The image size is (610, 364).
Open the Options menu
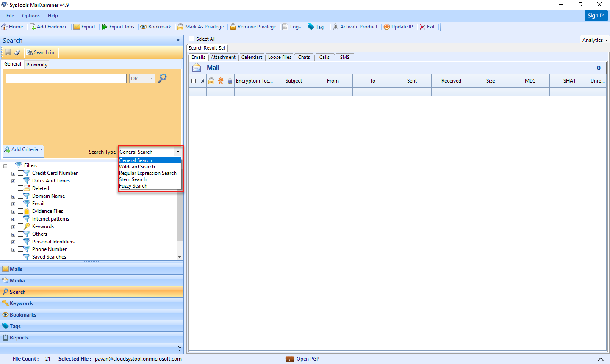coord(30,15)
